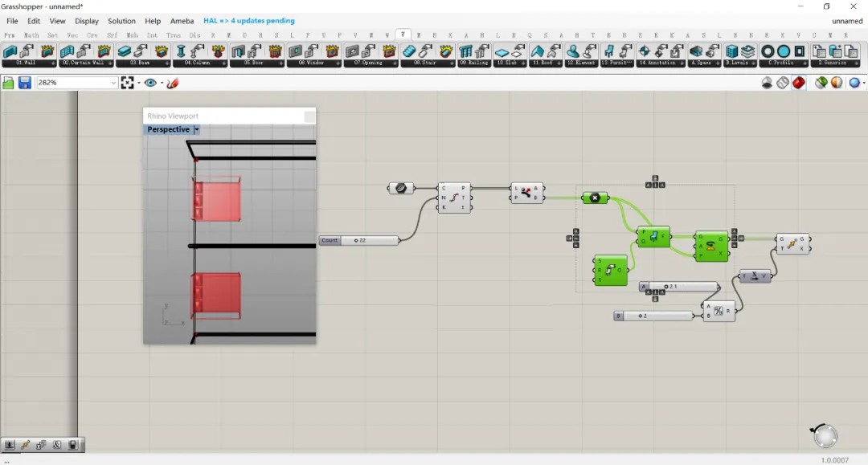868x465 pixels.
Task: Select the Window component icon
Action: [295, 52]
